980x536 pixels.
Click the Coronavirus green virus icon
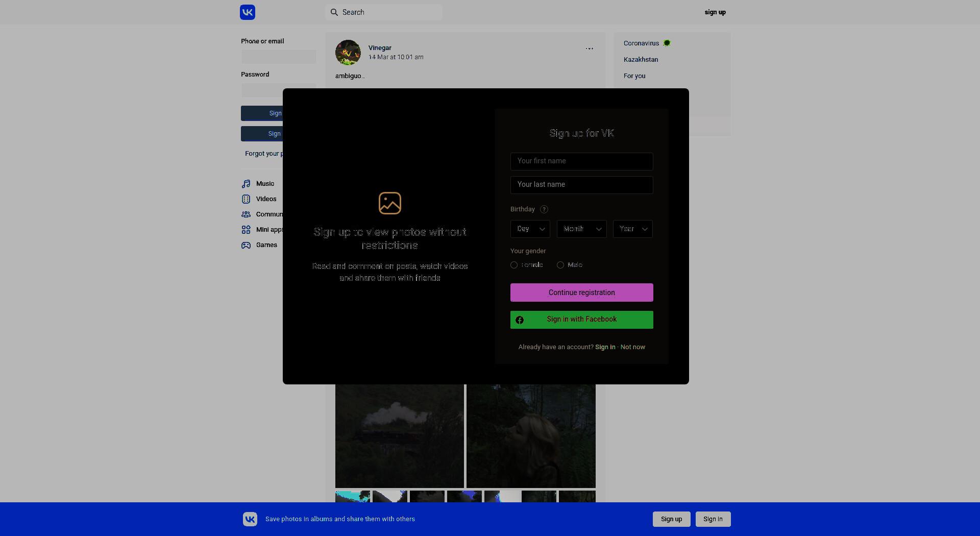click(667, 43)
